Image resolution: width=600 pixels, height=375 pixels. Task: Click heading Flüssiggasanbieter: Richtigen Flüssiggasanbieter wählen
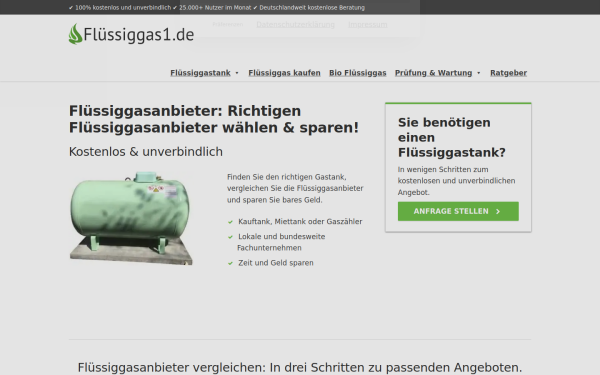[x=214, y=119]
